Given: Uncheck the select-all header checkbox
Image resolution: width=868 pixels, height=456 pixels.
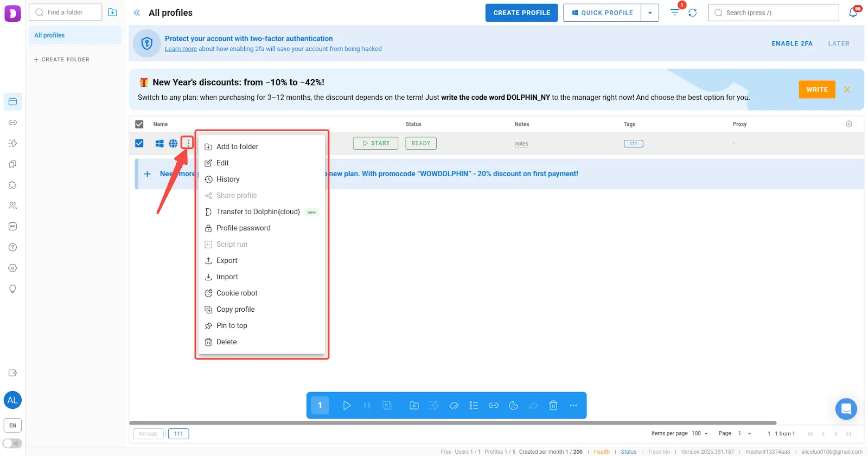Looking at the screenshot, I should coord(139,124).
